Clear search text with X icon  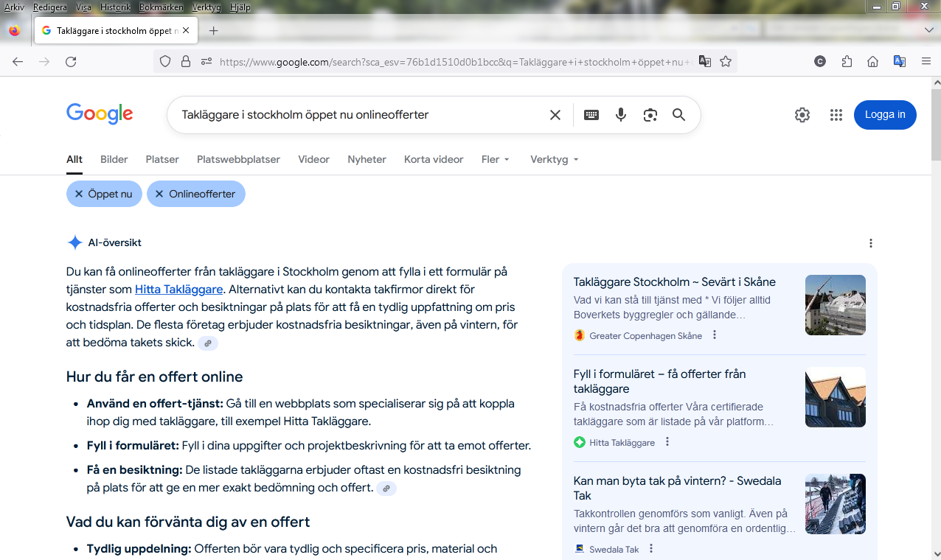555,115
